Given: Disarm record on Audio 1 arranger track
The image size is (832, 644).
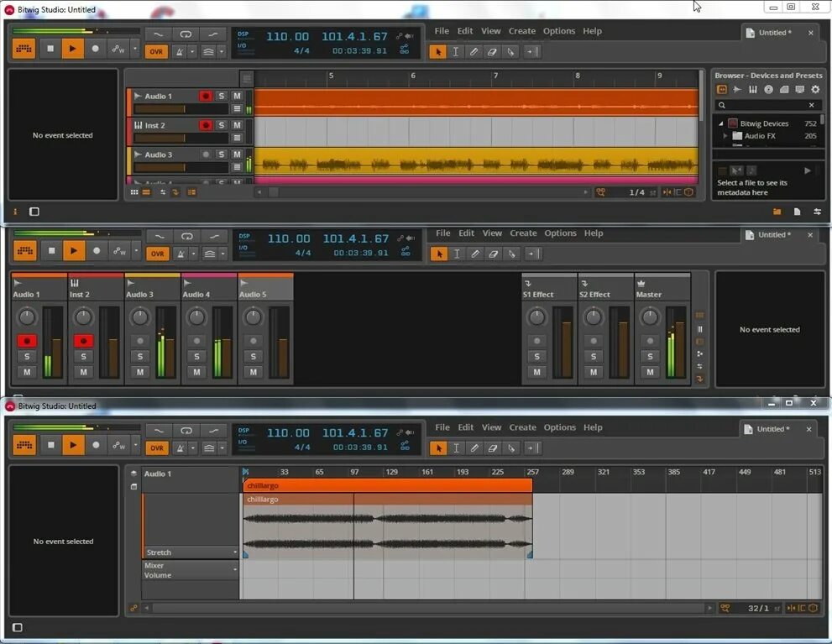Looking at the screenshot, I should tap(206, 96).
